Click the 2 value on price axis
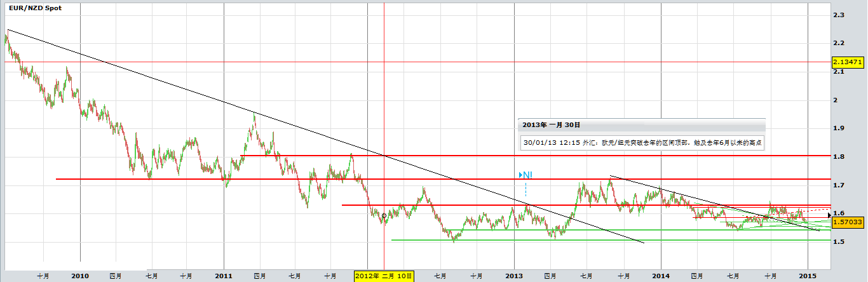This screenshot has width=868, height=282. tap(835, 100)
